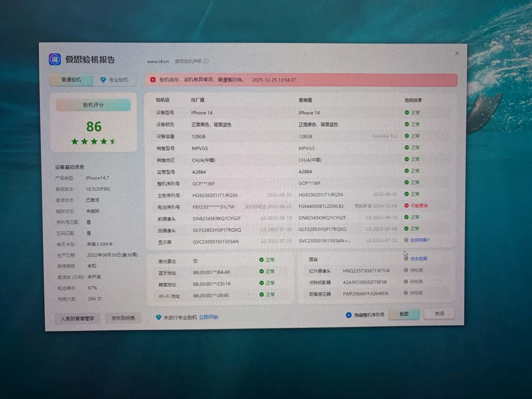Click the gray status icon for 红外摄像头
The image size is (532, 399).
click(x=406, y=270)
